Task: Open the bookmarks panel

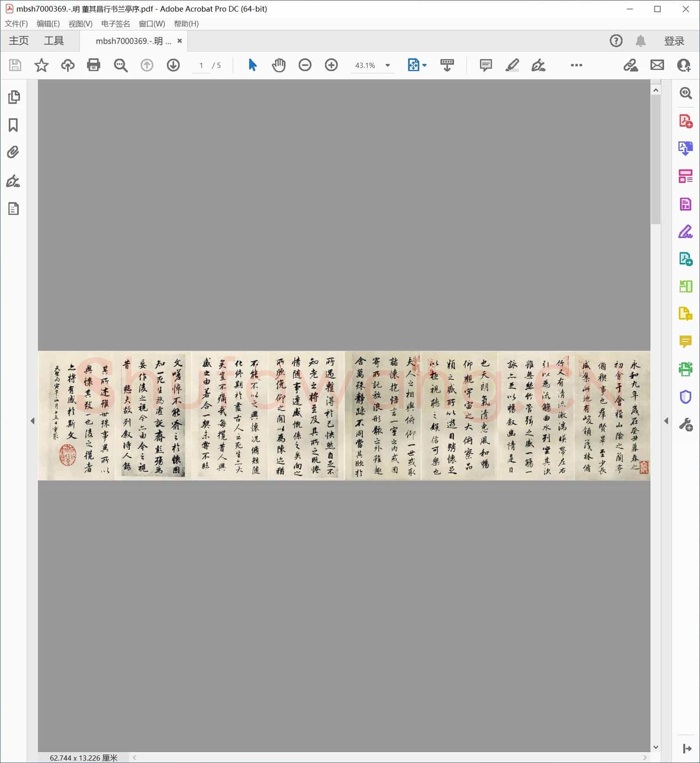Action: pos(13,125)
